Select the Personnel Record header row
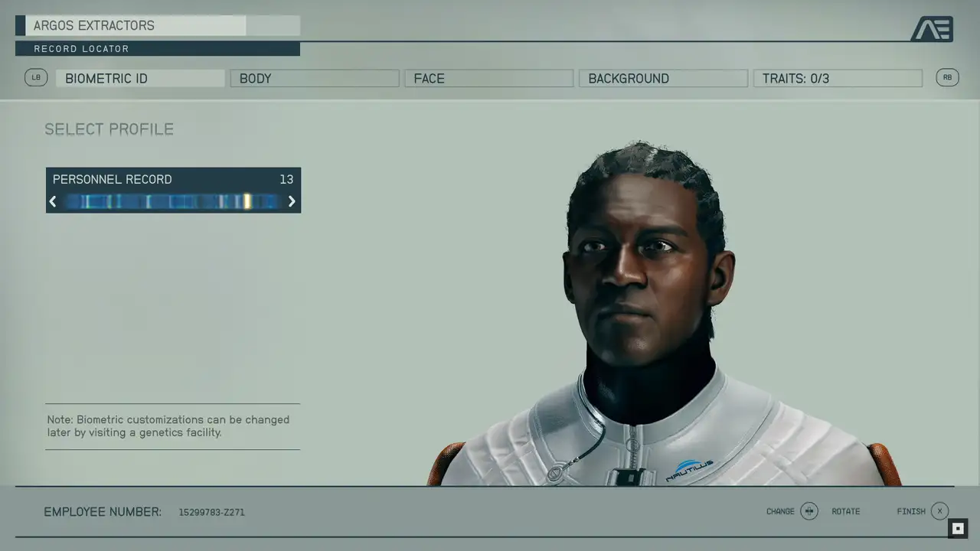 pyautogui.click(x=172, y=179)
